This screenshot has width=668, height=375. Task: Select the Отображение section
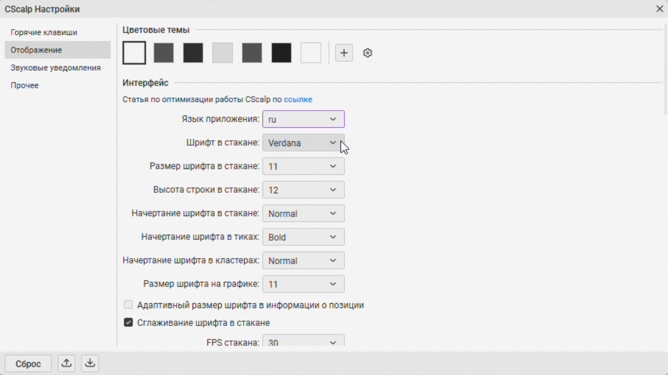(x=58, y=50)
